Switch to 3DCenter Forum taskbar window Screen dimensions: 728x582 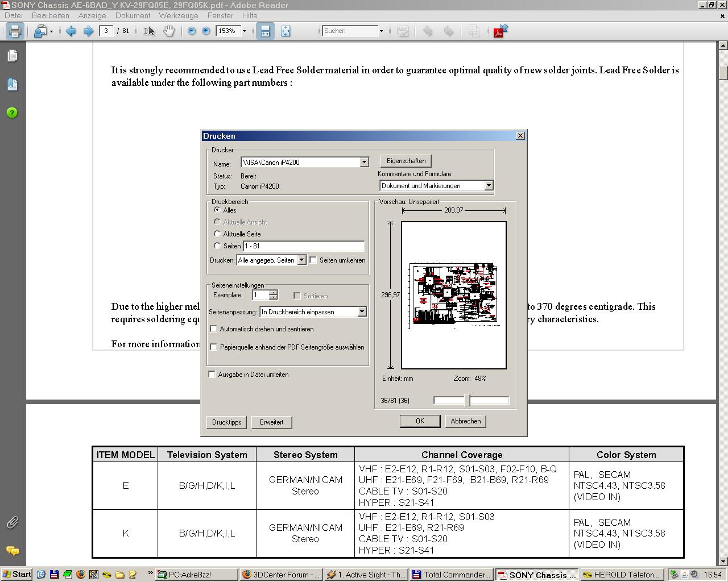(x=281, y=575)
